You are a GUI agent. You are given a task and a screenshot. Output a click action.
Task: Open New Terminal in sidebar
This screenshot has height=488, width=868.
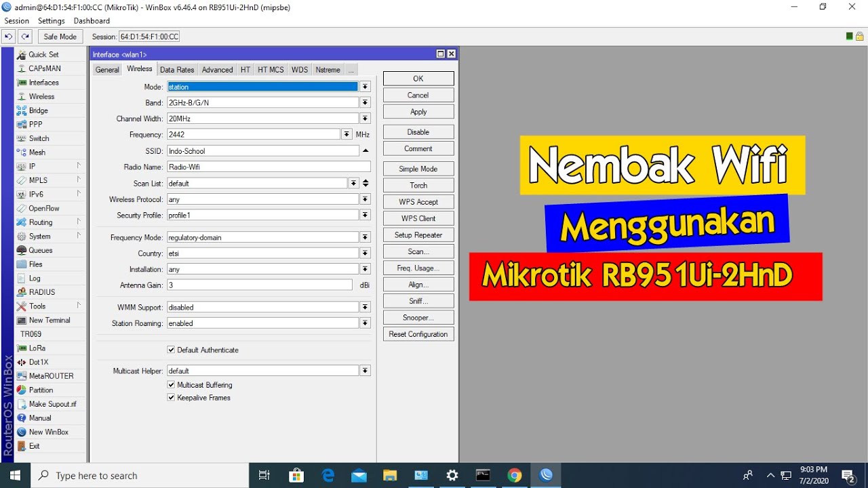pos(51,320)
